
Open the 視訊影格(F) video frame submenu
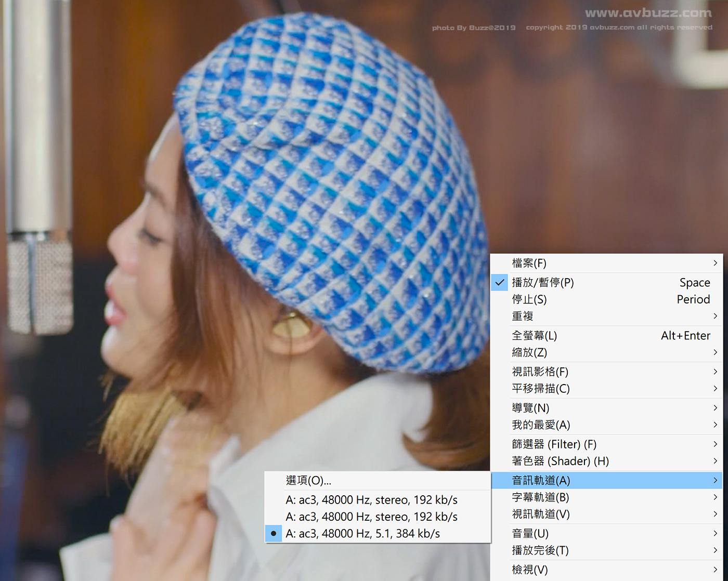pos(540,372)
